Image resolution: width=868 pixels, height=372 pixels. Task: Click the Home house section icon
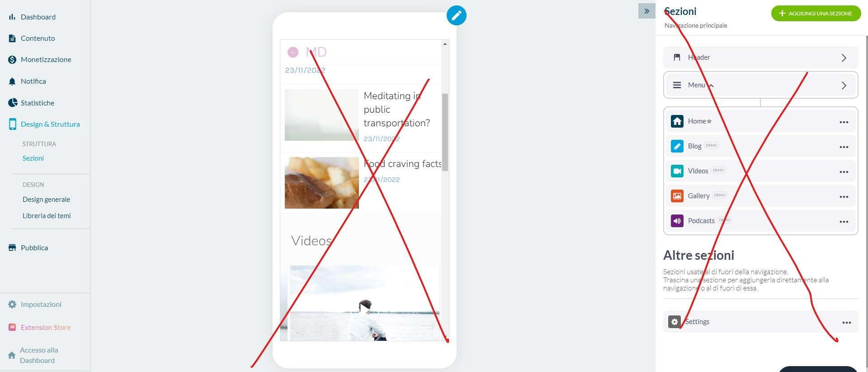click(677, 121)
